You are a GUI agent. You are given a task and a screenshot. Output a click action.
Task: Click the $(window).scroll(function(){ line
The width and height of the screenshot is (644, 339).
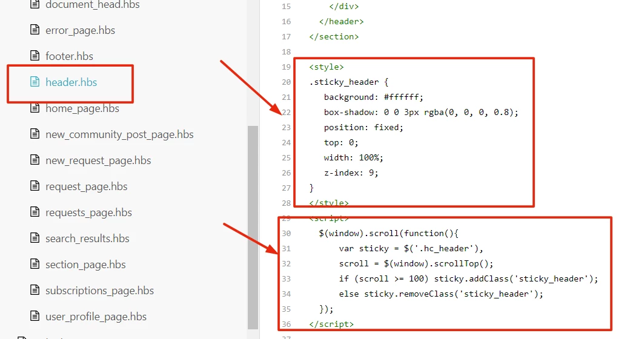click(x=388, y=234)
